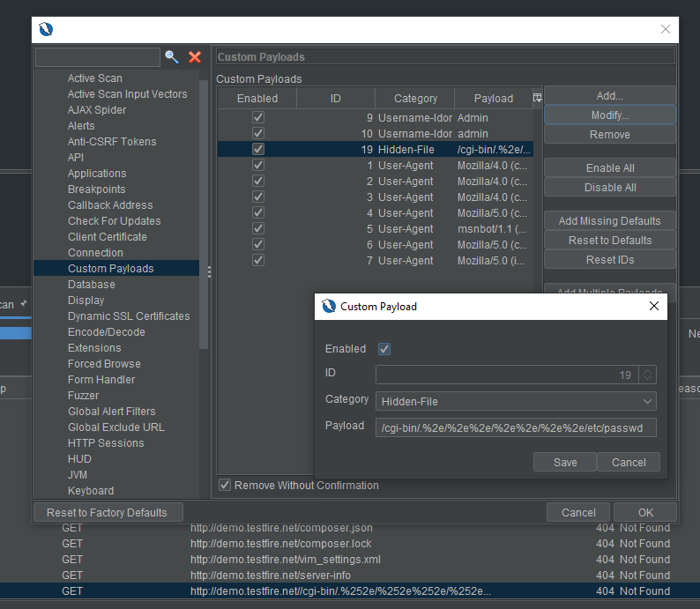Click Disable All button
Screen dimensions: 700x609
(x=609, y=188)
